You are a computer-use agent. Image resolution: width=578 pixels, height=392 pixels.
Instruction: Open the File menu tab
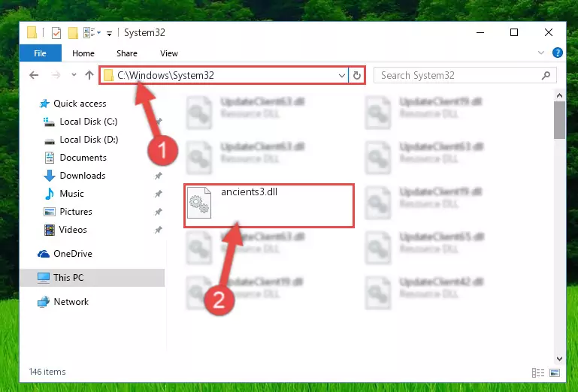pyautogui.click(x=40, y=53)
